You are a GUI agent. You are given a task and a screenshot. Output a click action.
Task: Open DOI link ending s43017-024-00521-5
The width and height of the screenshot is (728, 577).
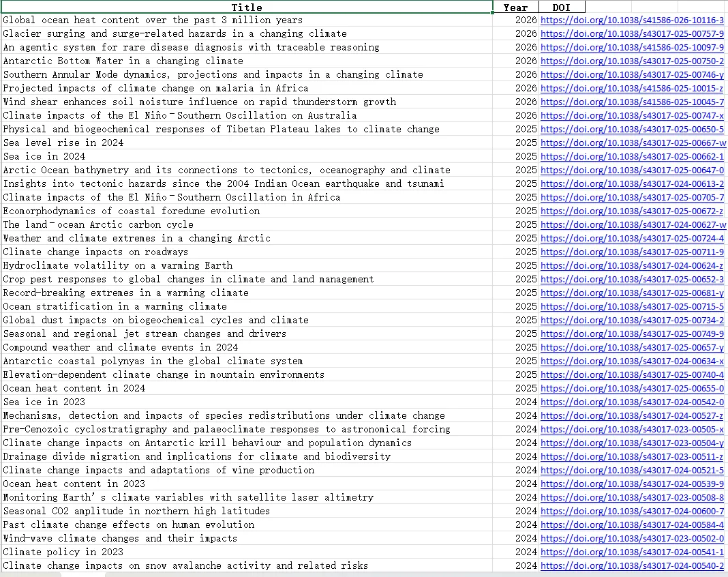[632, 470]
